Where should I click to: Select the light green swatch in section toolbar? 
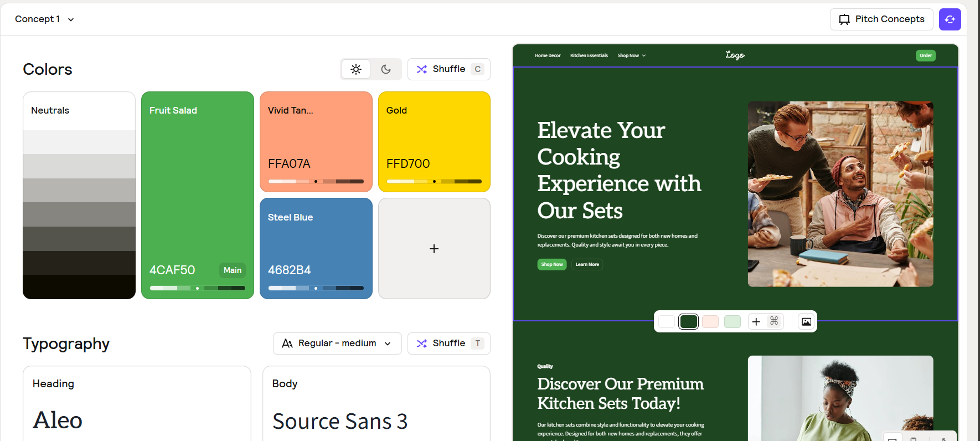point(733,321)
